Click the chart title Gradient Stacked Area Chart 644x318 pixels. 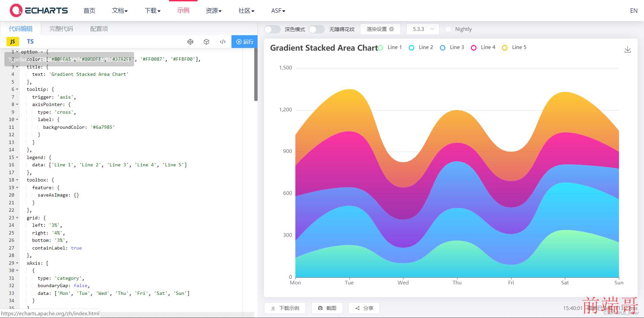[324, 48]
